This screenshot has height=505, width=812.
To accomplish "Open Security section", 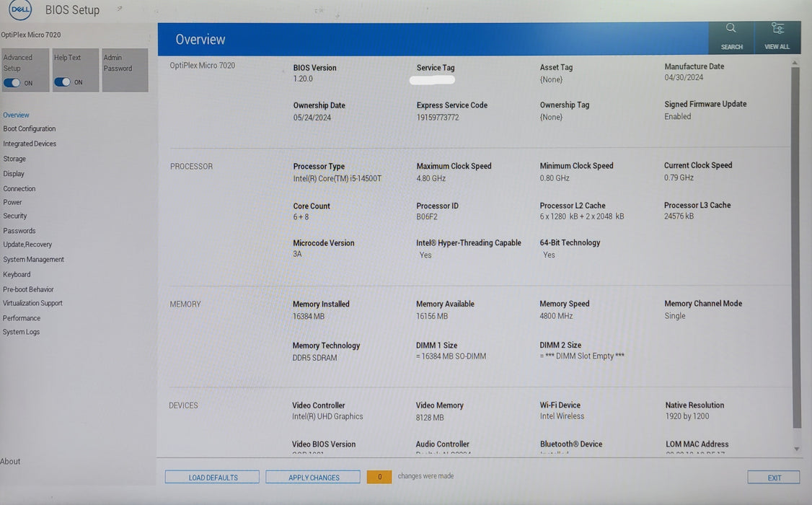I will (x=15, y=216).
